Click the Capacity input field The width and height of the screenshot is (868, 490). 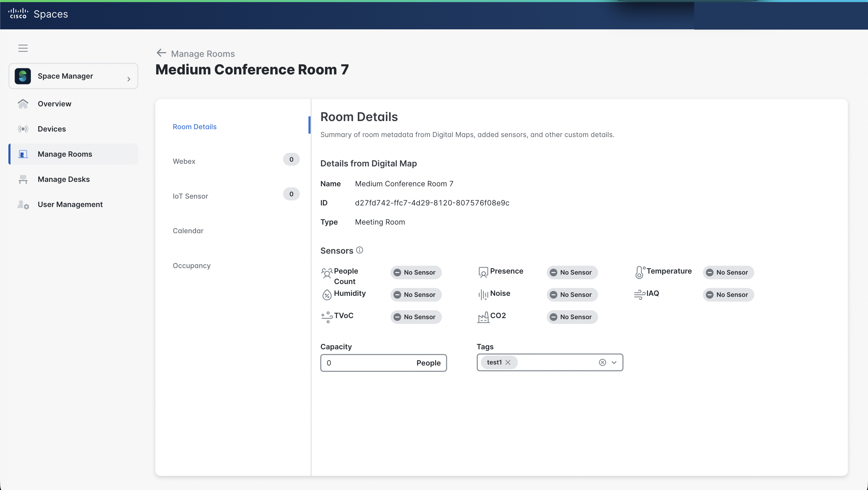(x=383, y=363)
